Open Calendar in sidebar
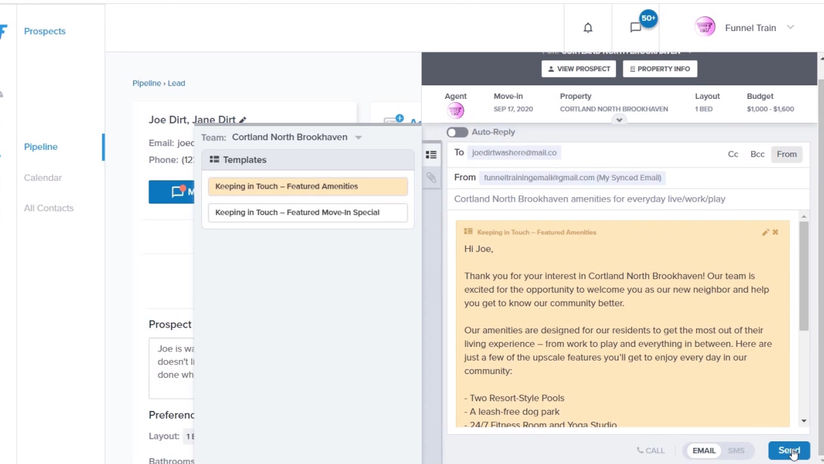 43,178
